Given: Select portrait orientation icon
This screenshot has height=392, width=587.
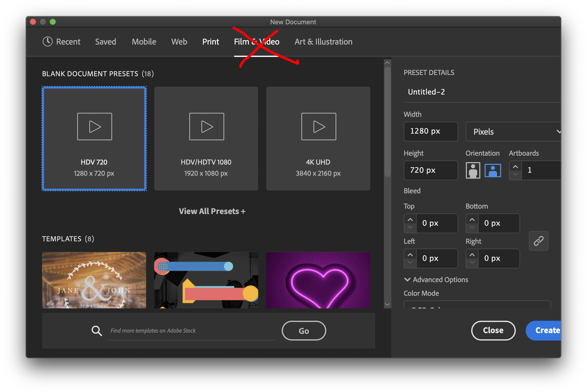Looking at the screenshot, I should point(473,170).
